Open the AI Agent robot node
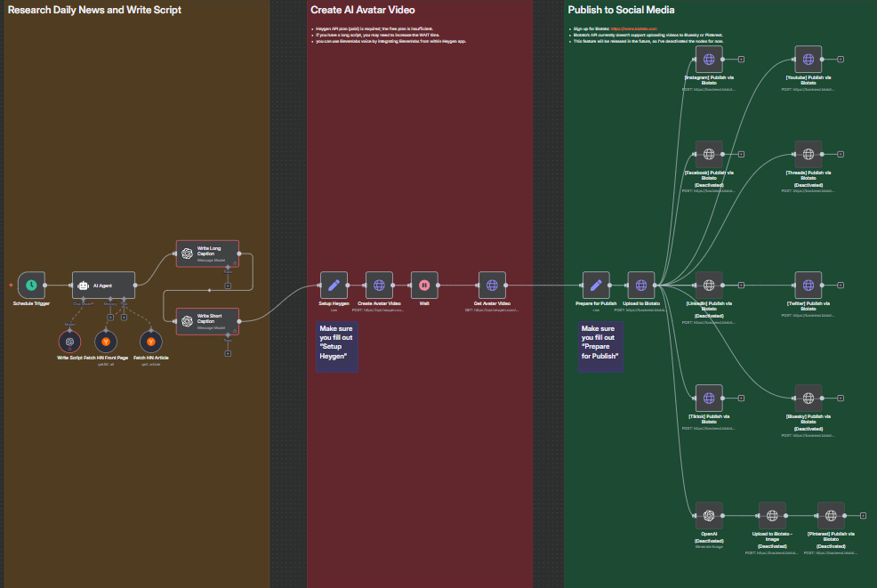The width and height of the screenshot is (877, 588). click(x=103, y=286)
